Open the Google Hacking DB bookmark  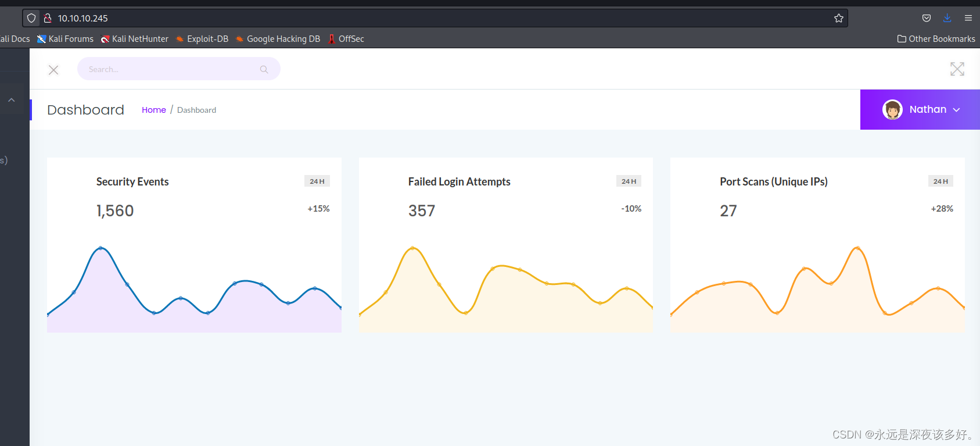tap(278, 39)
